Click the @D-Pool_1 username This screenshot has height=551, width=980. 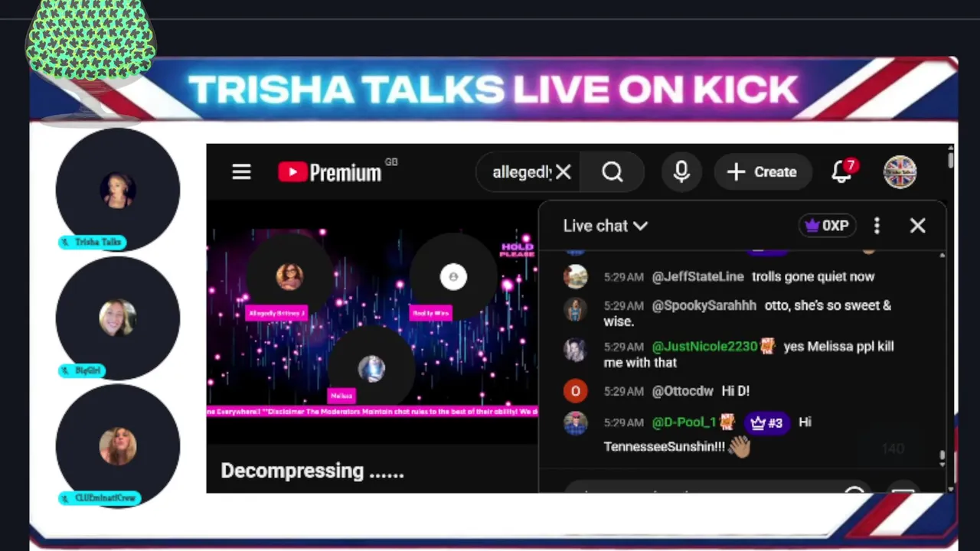684,422
